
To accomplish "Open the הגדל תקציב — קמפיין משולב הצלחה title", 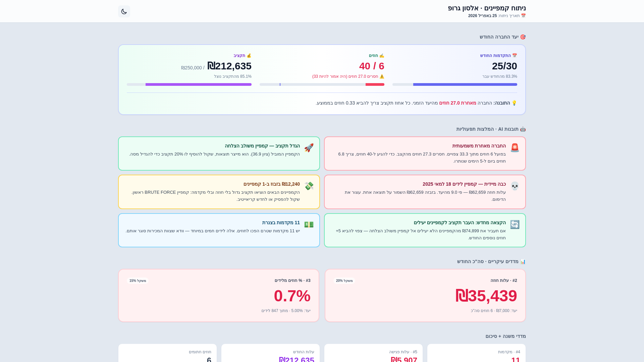I will (x=262, y=146).
